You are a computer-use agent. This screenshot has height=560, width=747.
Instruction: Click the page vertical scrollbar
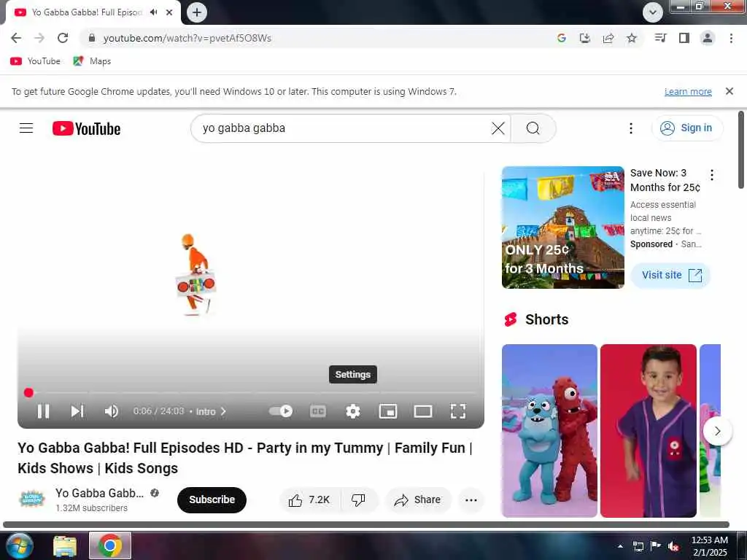tap(741, 150)
